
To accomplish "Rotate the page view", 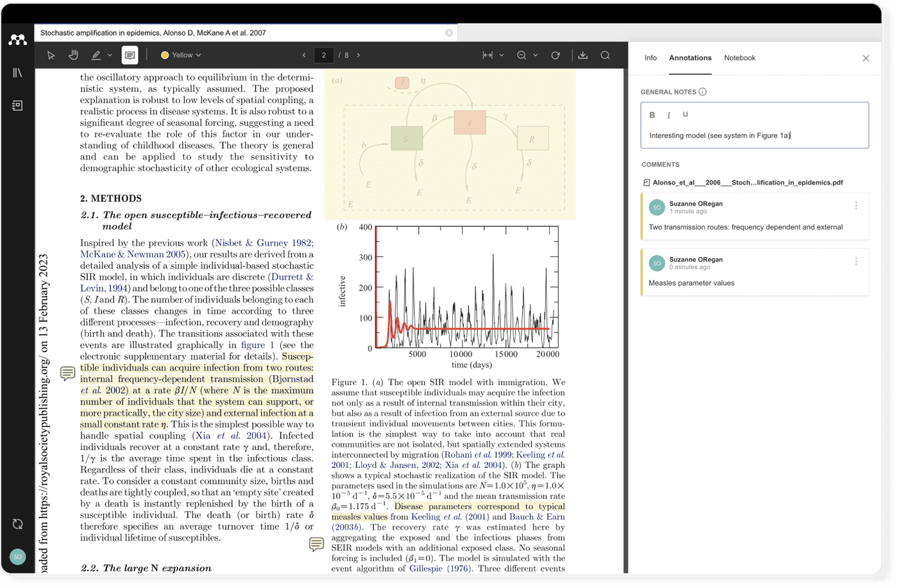I will (x=555, y=55).
